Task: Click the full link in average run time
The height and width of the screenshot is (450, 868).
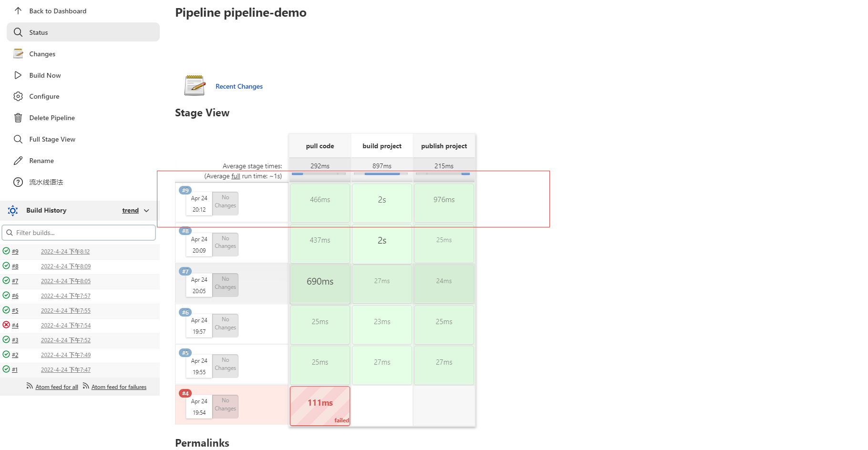Action: [x=236, y=176]
